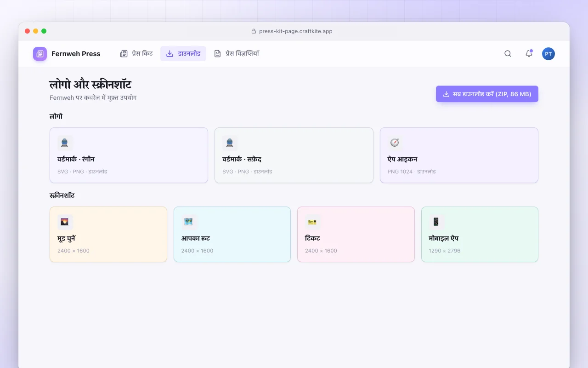The width and height of the screenshot is (588, 368).
Task: Click the Fernweh Press logo icon
Action: 40,54
